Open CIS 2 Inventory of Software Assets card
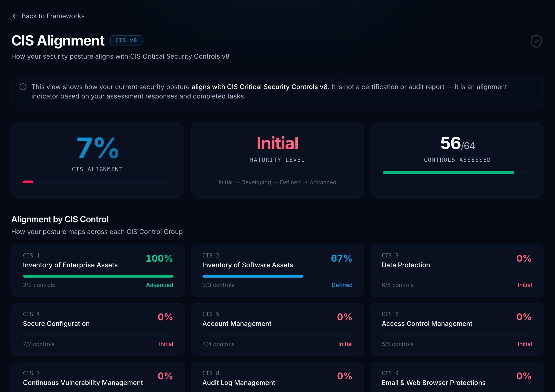 pos(277,270)
